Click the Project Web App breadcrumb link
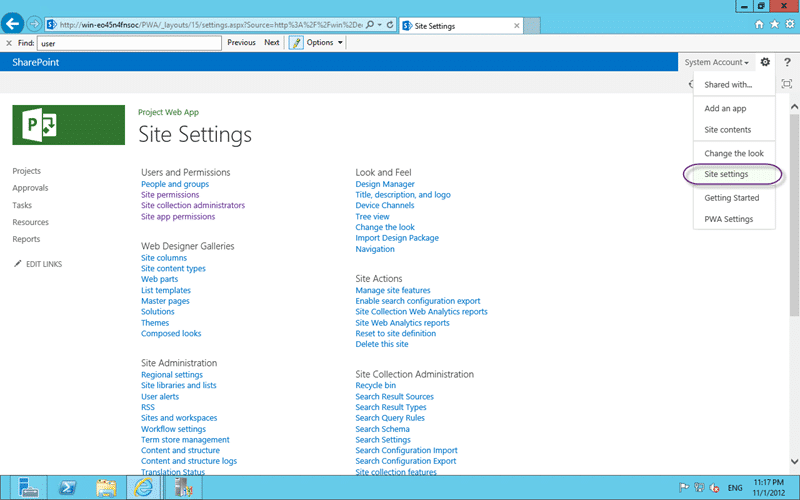This screenshot has width=800, height=500. (168, 112)
